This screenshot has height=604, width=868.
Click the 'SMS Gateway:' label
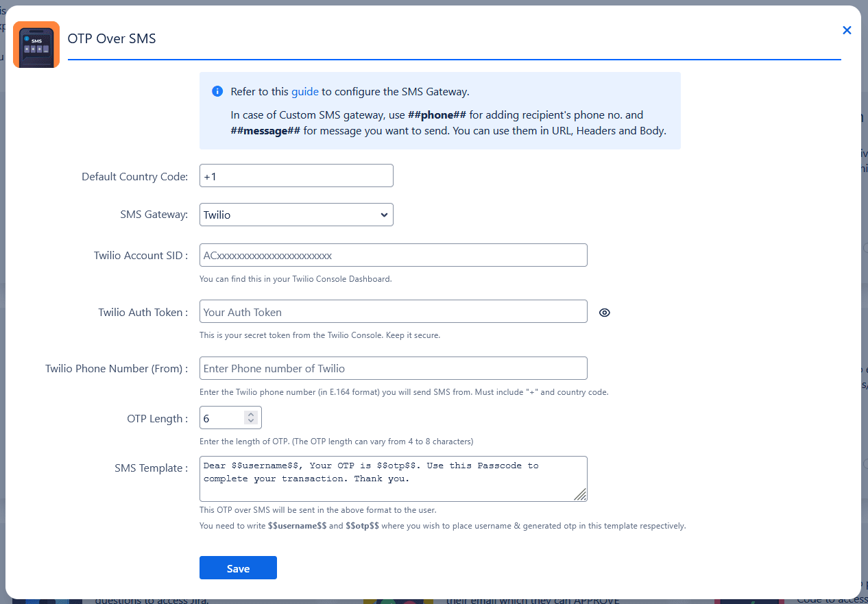point(154,215)
